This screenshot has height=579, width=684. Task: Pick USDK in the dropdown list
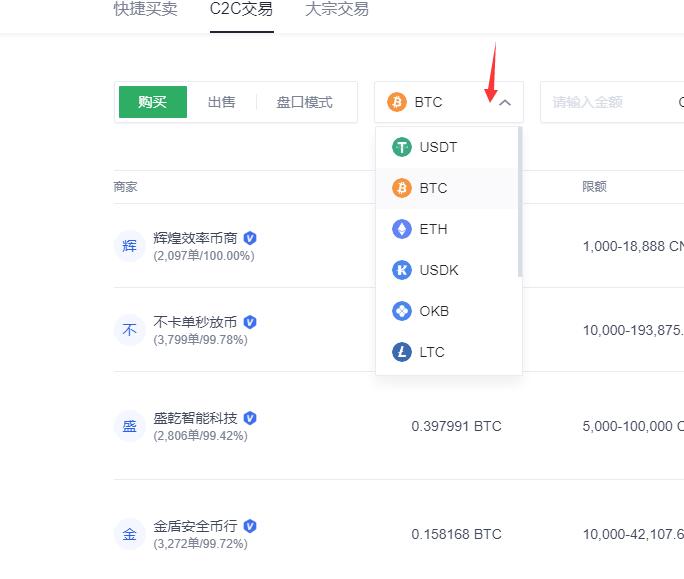pyautogui.click(x=447, y=270)
